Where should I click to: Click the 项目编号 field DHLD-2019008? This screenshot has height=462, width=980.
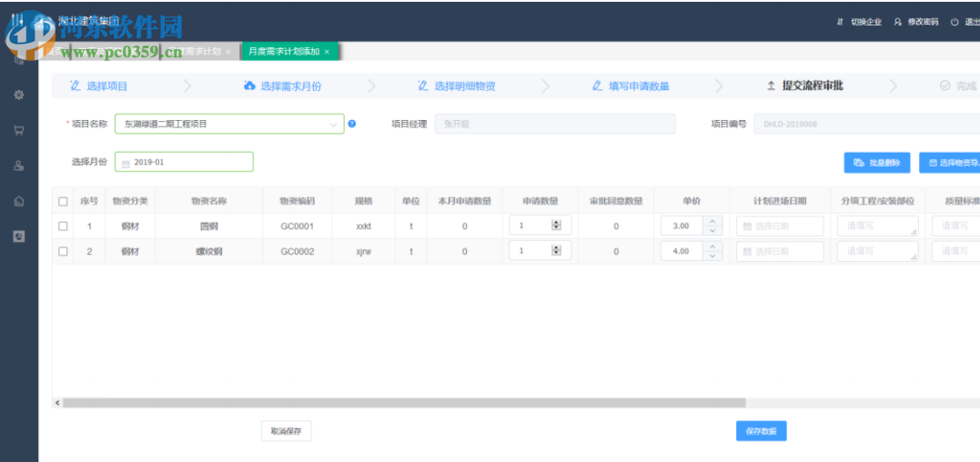pos(867,124)
